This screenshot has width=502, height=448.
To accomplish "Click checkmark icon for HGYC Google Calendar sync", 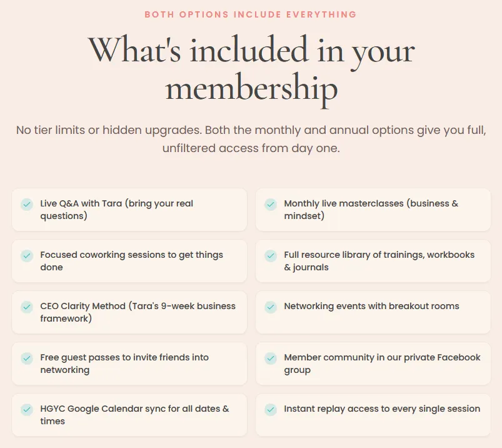I will tap(27, 409).
